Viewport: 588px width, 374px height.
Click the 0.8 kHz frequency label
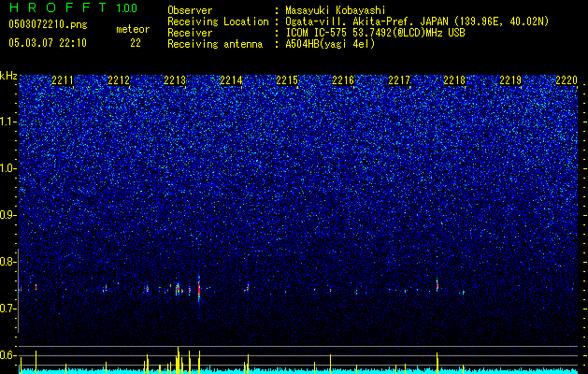point(7,262)
